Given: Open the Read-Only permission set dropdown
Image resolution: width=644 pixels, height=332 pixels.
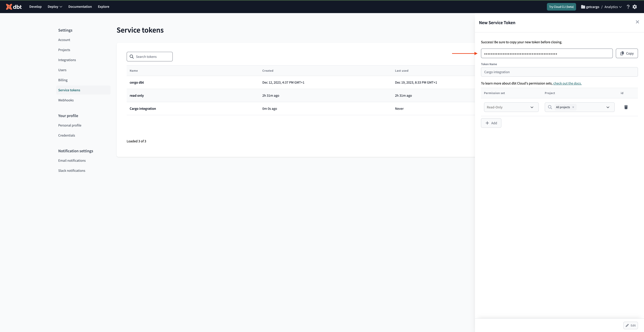Looking at the screenshot, I should [511, 107].
